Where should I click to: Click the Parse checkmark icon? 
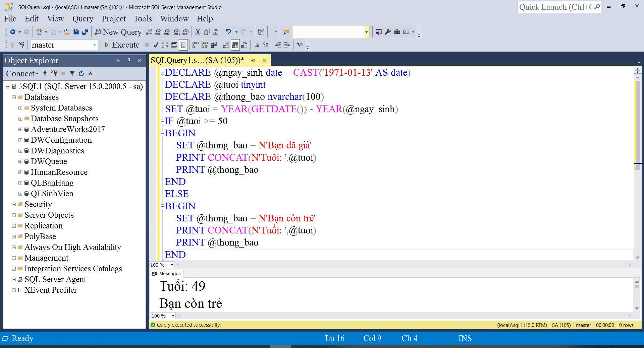click(x=156, y=45)
